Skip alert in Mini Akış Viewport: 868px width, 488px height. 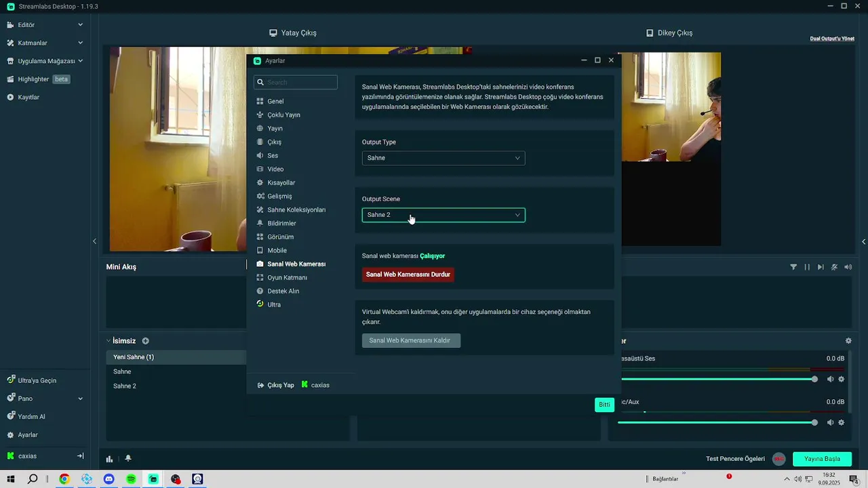pos(821,267)
